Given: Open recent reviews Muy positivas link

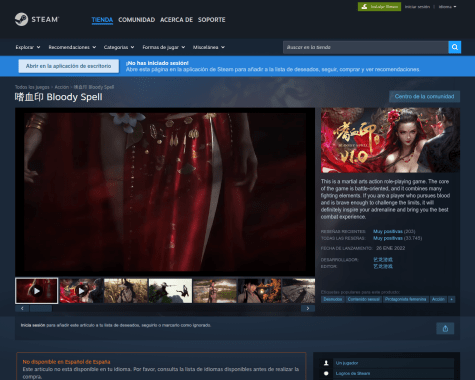Looking at the screenshot, I should (x=388, y=231).
